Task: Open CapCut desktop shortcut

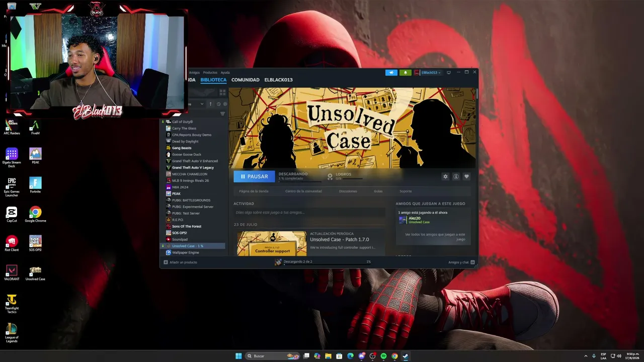Action: tap(12, 214)
